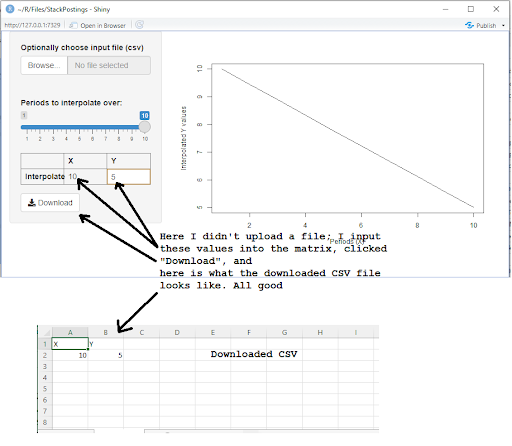
Task: Click the Open in Browser icon
Action: coord(73,26)
